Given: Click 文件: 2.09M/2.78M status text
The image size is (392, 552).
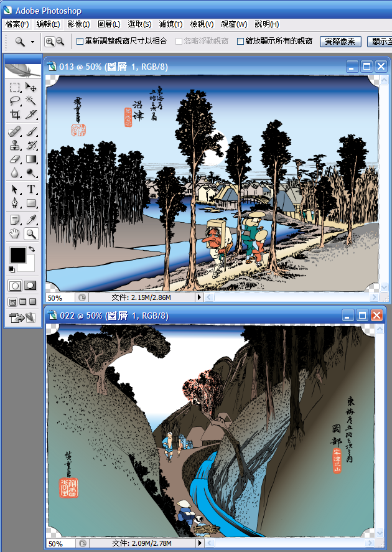Looking at the screenshot, I should pyautogui.click(x=142, y=543).
